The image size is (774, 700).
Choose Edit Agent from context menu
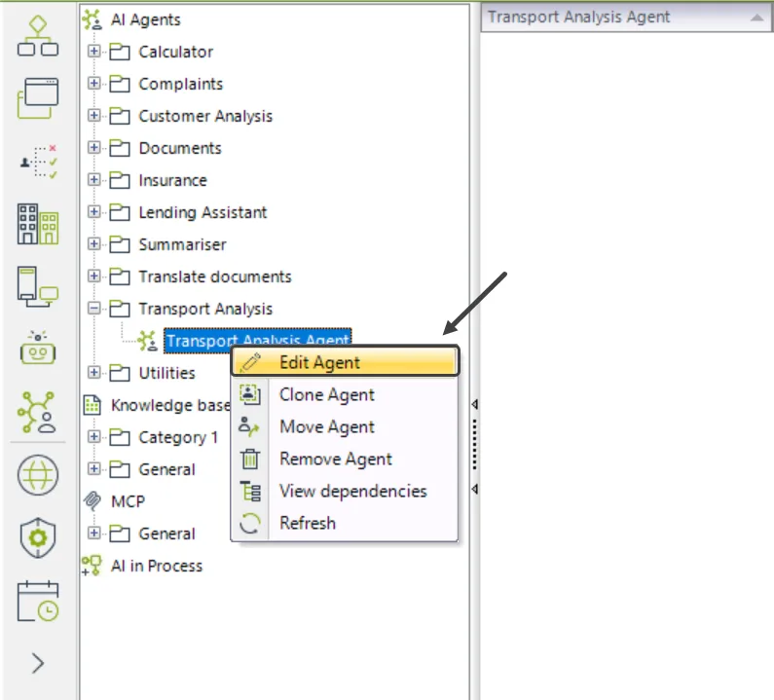[x=346, y=362]
